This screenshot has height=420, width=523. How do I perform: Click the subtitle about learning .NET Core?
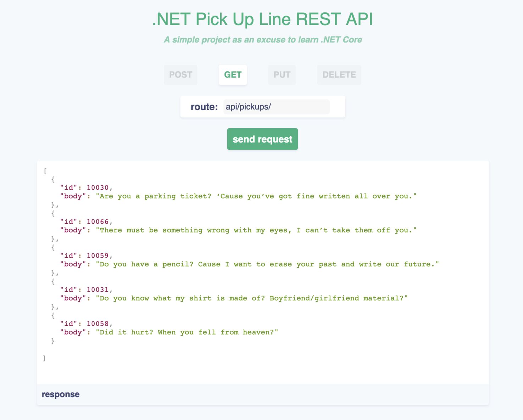pos(263,40)
